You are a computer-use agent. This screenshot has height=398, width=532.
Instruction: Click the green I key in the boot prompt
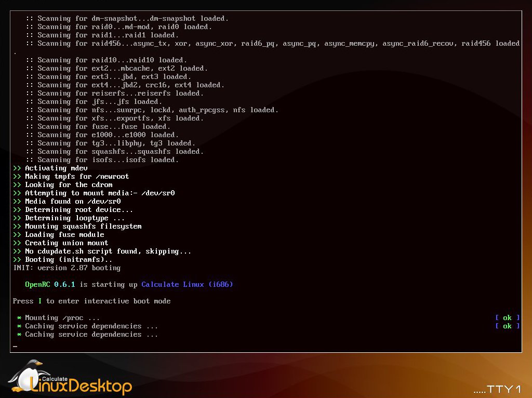pos(39,301)
